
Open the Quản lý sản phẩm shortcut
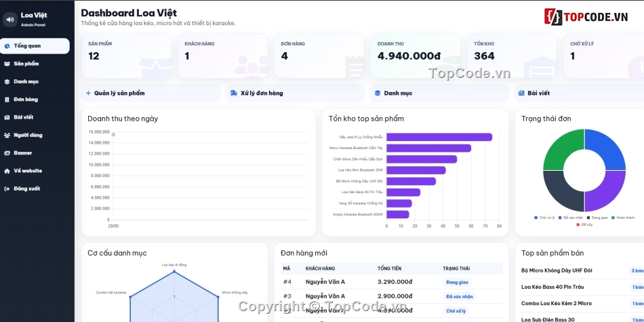150,94
